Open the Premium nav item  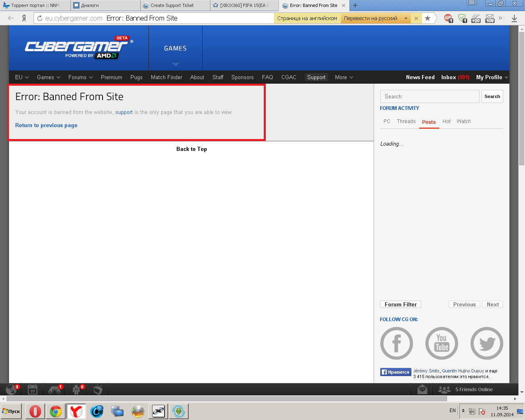[112, 77]
